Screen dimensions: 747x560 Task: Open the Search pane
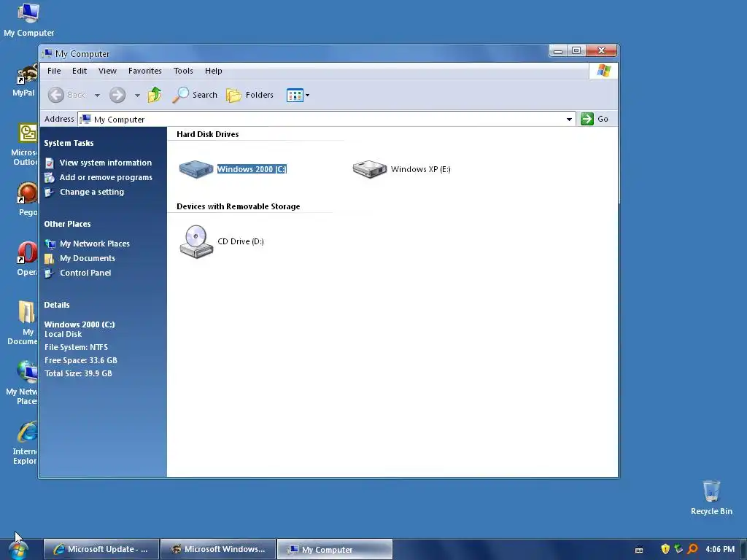click(x=194, y=95)
